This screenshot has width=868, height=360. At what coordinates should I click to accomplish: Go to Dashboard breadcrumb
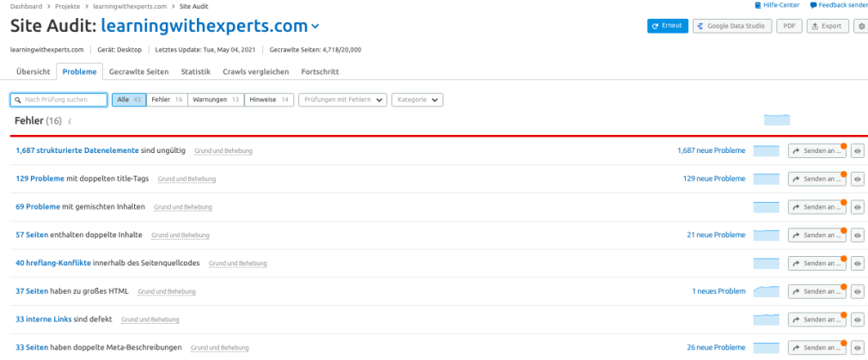pos(26,6)
